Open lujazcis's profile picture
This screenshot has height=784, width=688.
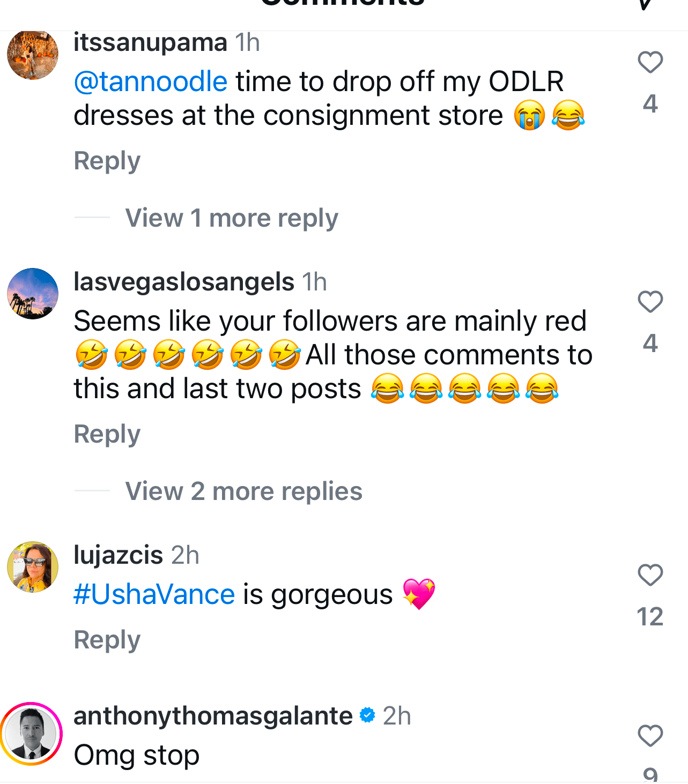click(33, 567)
